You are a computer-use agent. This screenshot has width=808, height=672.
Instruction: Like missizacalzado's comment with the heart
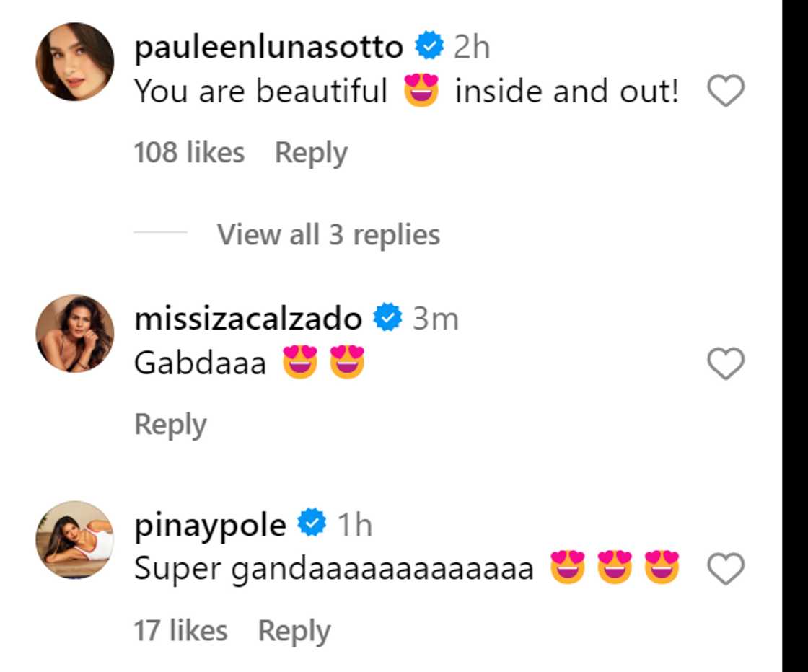724,363
